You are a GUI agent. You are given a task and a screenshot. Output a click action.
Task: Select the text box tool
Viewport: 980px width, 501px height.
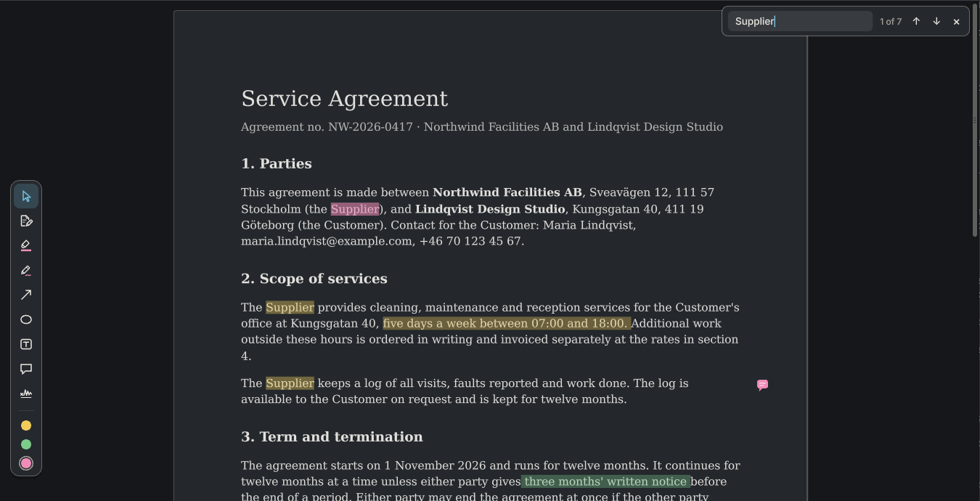pos(26,344)
